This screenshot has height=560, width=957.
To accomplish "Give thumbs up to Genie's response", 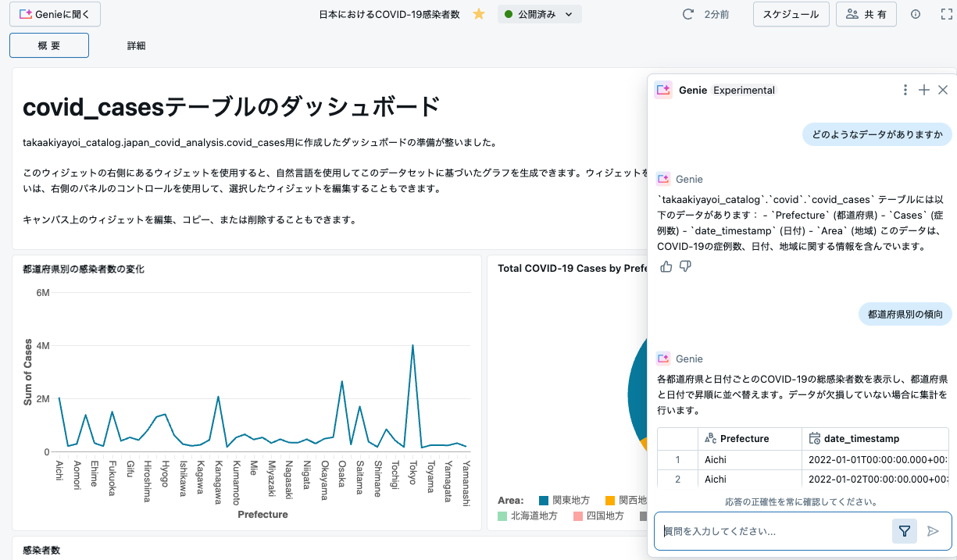I will pos(665,266).
